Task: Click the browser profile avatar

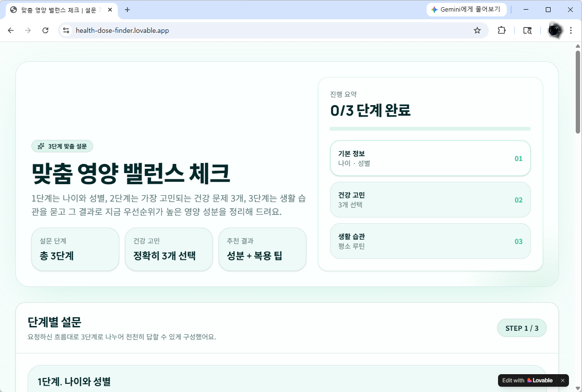Action: click(554, 30)
